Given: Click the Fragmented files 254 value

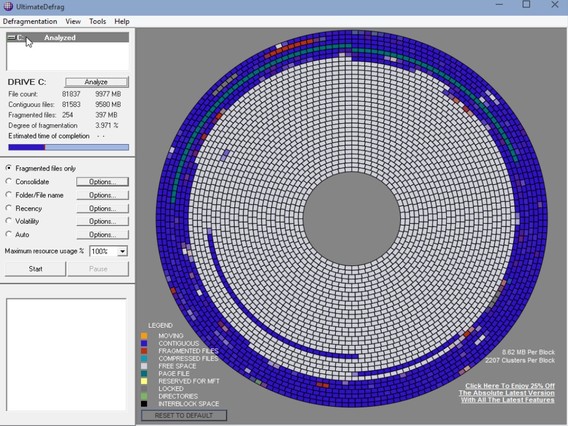Looking at the screenshot, I should pyautogui.click(x=67, y=115).
